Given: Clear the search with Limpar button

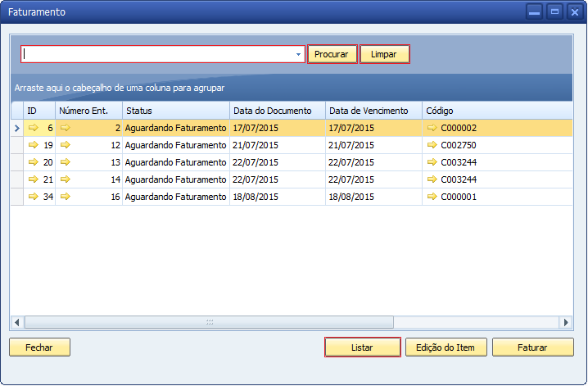Looking at the screenshot, I should pyautogui.click(x=384, y=54).
